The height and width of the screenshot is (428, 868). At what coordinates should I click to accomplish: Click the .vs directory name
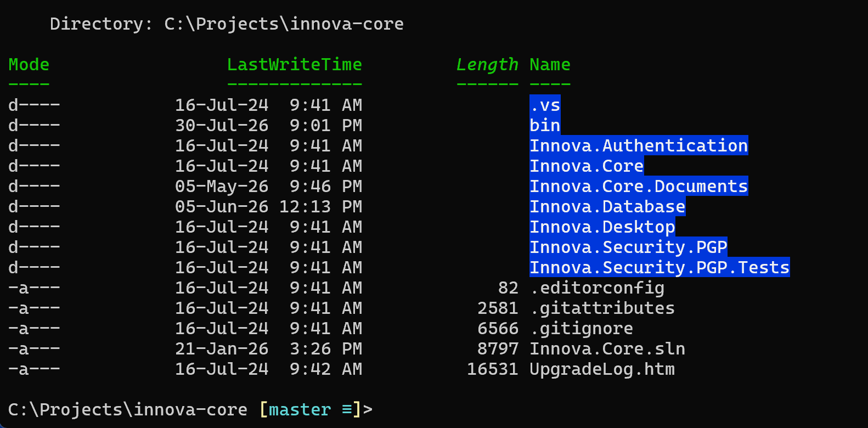tap(545, 105)
